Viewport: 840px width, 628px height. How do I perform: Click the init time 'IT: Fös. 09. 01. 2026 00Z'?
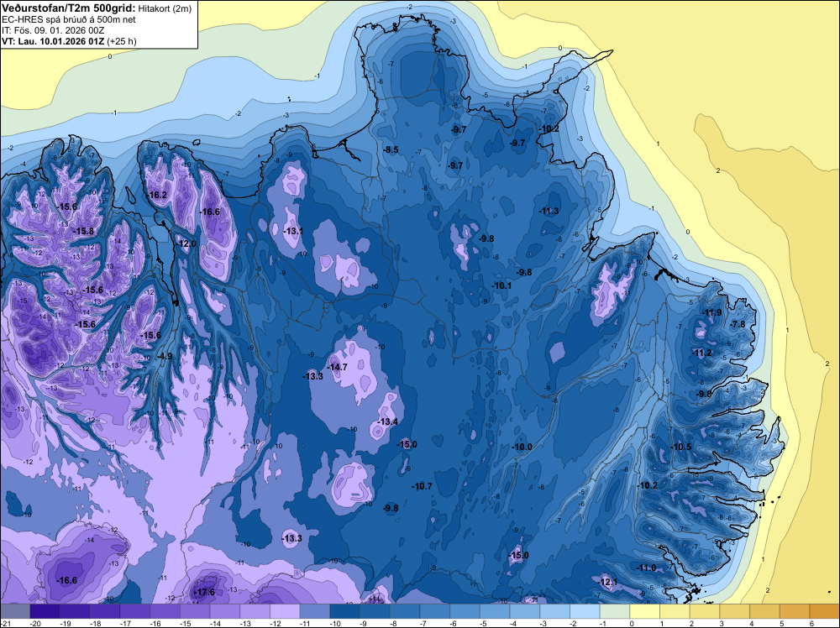[x=53, y=30]
